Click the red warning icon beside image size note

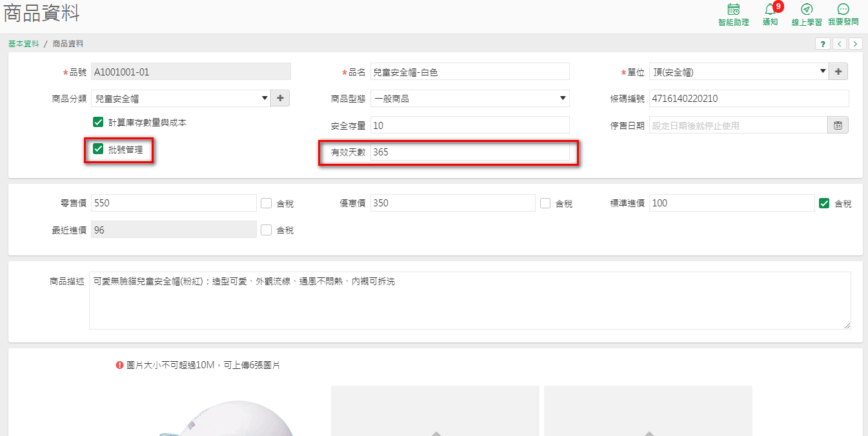point(119,365)
